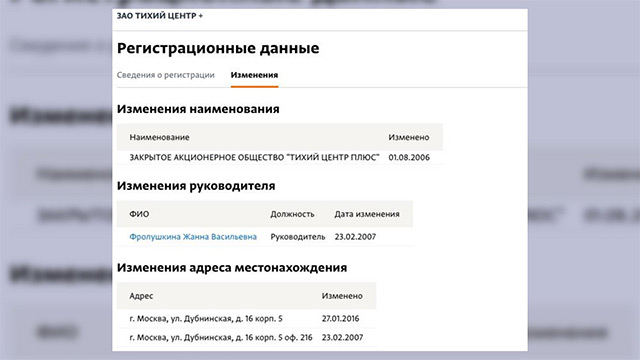This screenshot has height=360, width=640.
Task: Click Изменено header in address table
Action: (x=342, y=296)
